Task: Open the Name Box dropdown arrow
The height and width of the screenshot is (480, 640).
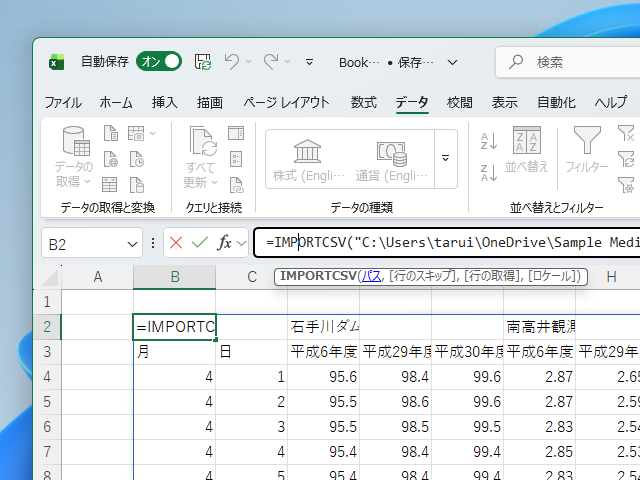Action: (132, 244)
